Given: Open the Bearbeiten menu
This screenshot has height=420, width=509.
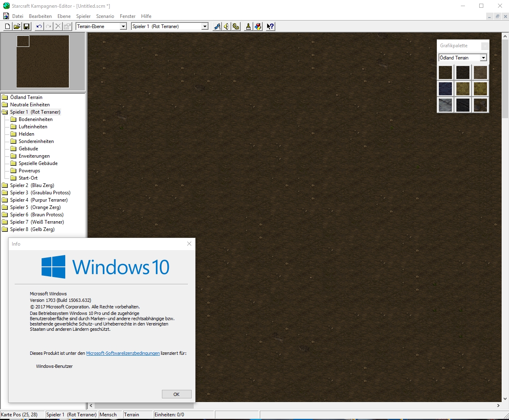Looking at the screenshot, I should tap(40, 16).
